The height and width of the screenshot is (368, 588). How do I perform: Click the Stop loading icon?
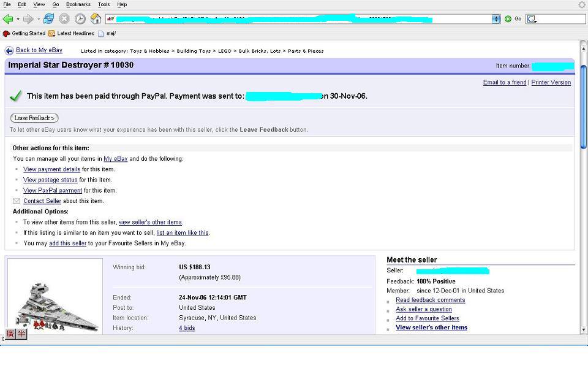point(64,18)
